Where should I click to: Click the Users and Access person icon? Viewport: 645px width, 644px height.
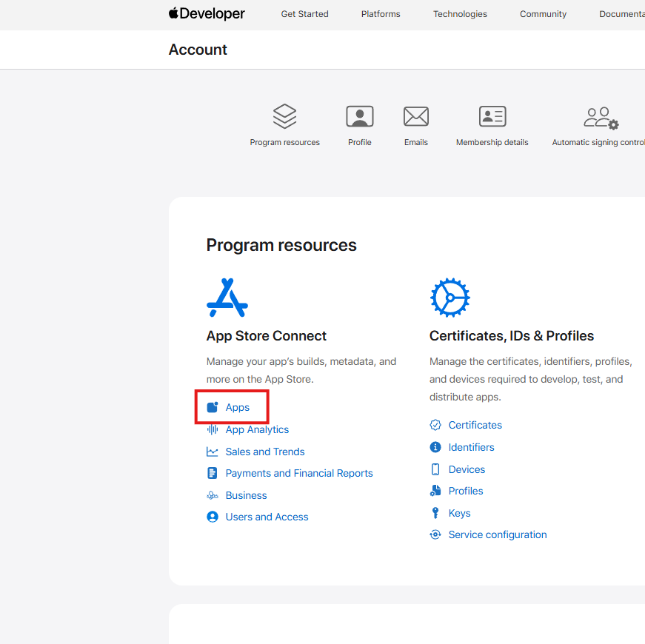[213, 517]
